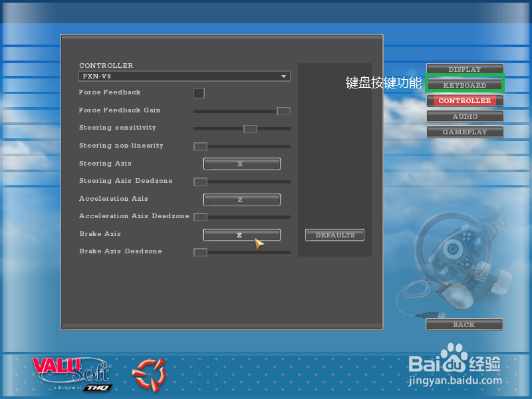Click the CONTROLLER heading above dropdown
532x399 pixels.
pyautogui.click(x=106, y=65)
